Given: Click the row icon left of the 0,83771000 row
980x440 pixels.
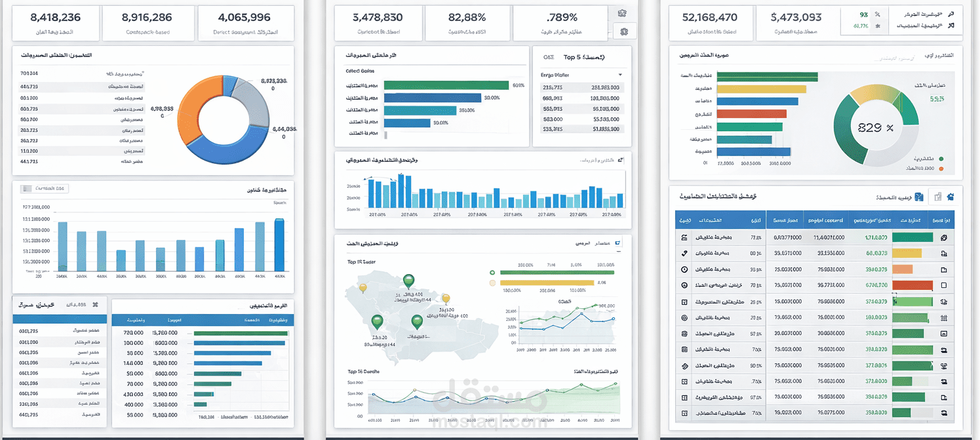Looking at the screenshot, I should click(684, 237).
